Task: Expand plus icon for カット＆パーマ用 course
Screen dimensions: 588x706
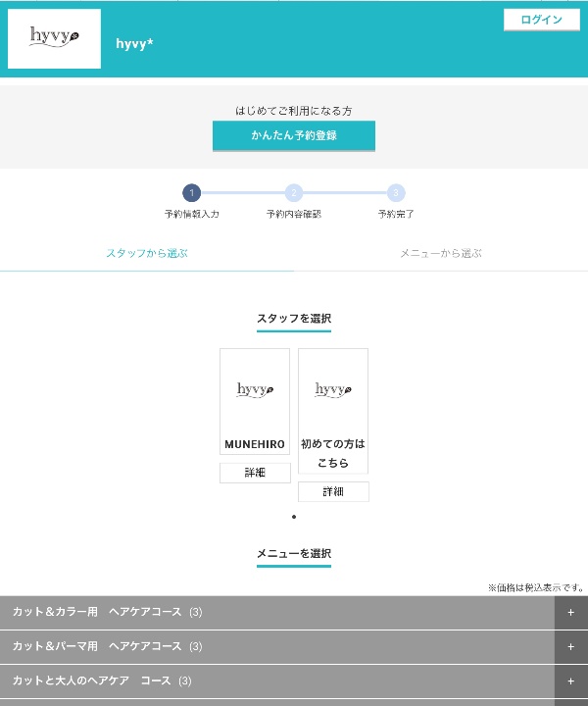Action: (x=570, y=647)
